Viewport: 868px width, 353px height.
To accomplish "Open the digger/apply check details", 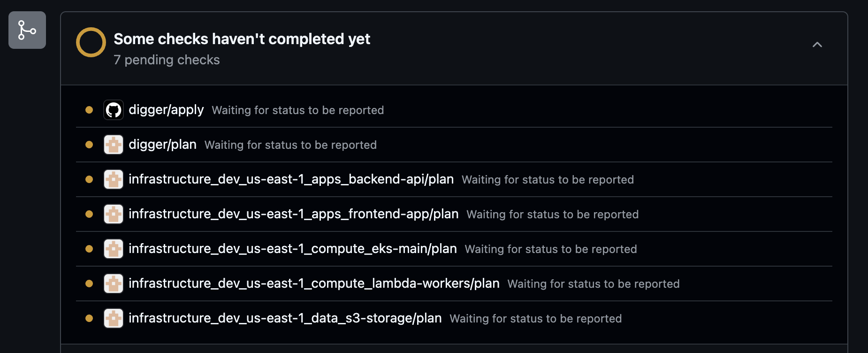I will (167, 109).
